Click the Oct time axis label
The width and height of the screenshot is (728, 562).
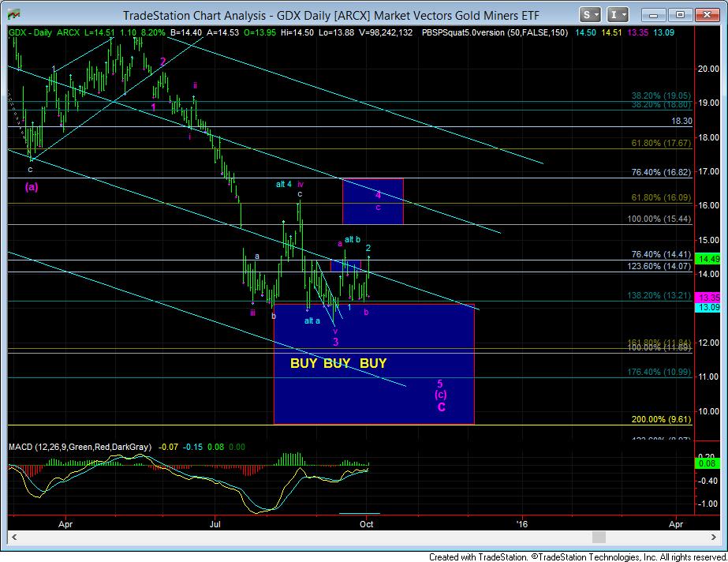[x=366, y=524]
